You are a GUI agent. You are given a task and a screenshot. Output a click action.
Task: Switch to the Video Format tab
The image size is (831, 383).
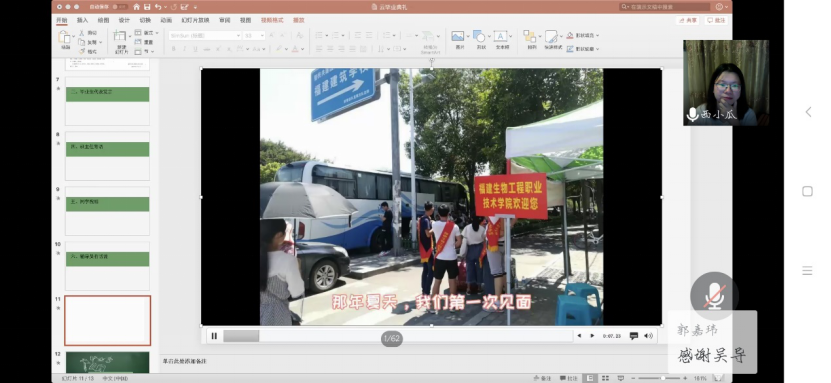pos(272,20)
